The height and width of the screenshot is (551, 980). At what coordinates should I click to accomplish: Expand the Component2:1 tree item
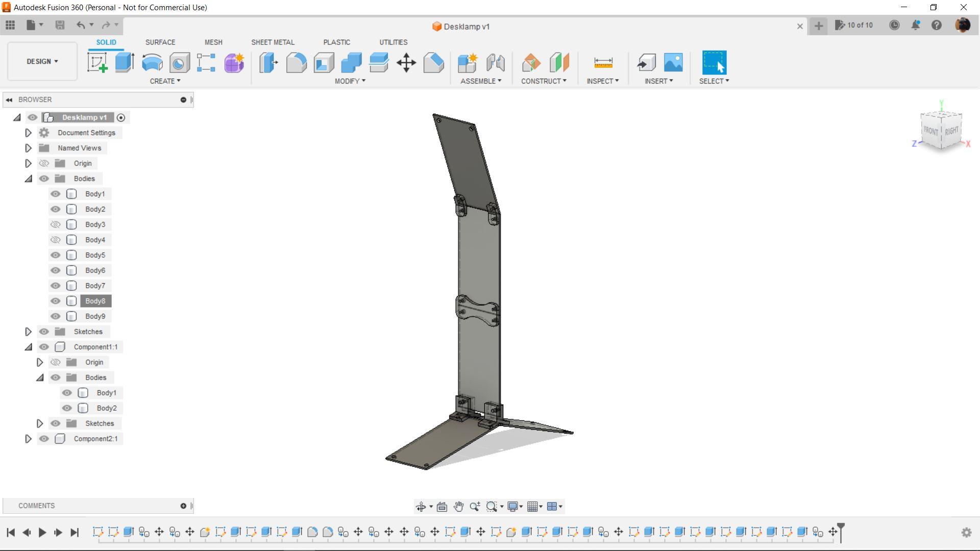[28, 438]
